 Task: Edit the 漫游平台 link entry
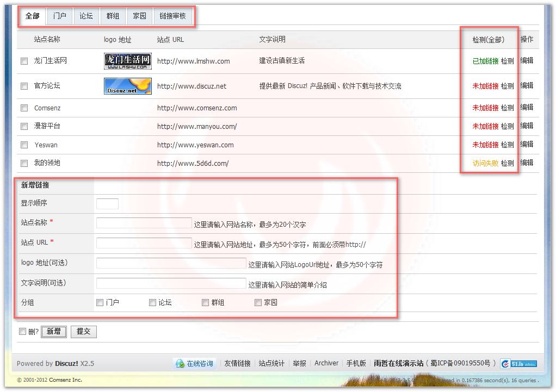527,126
